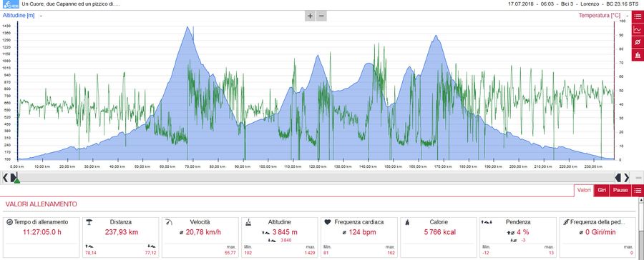Open the bar chart histogram icon
Viewport: 644px width, 260px height.
pyautogui.click(x=638, y=55)
